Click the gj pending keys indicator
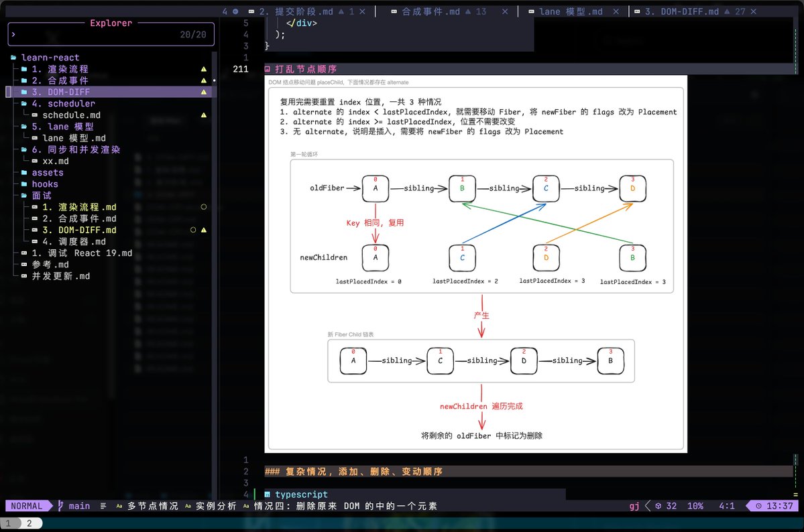 coord(634,506)
